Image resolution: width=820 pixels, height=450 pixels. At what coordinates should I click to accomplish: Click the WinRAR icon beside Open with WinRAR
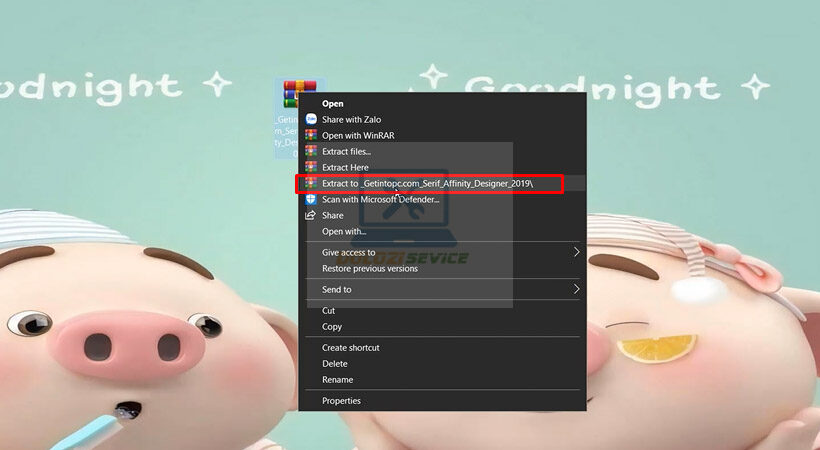(311, 135)
